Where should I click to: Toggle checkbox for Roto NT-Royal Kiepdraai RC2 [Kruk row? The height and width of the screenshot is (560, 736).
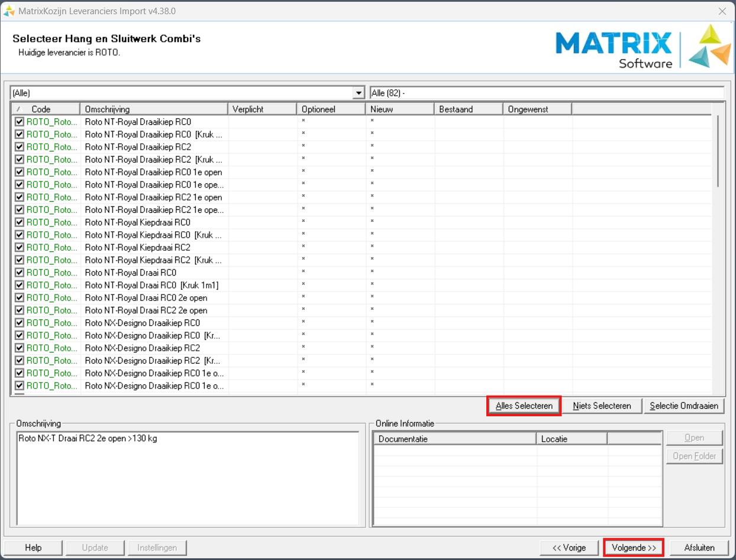pyautogui.click(x=20, y=260)
